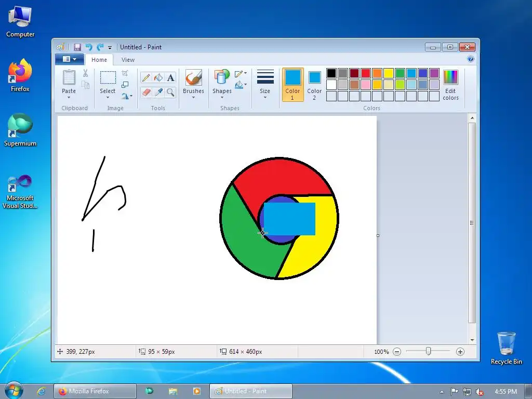Pick the green color swatch
Viewport: 532px width, 399px height.
coord(400,73)
